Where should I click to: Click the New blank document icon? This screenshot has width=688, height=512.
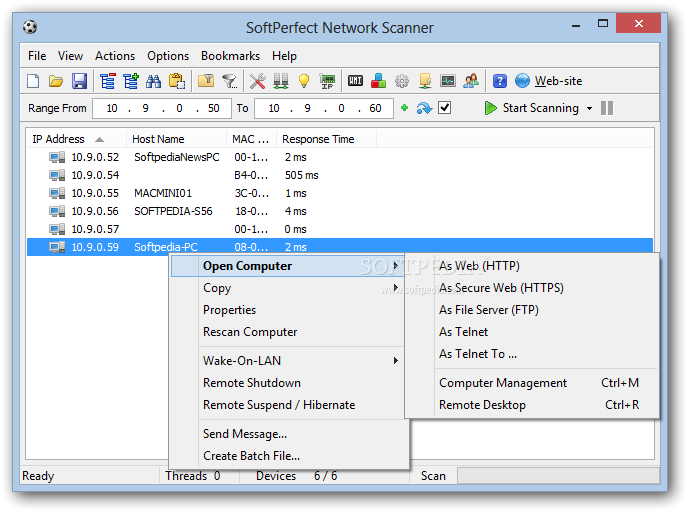(33, 81)
